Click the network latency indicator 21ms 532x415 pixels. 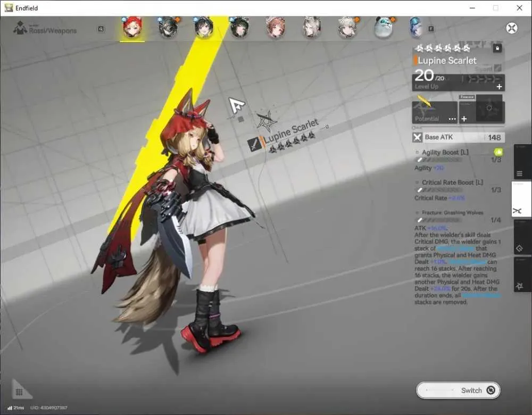(16, 408)
